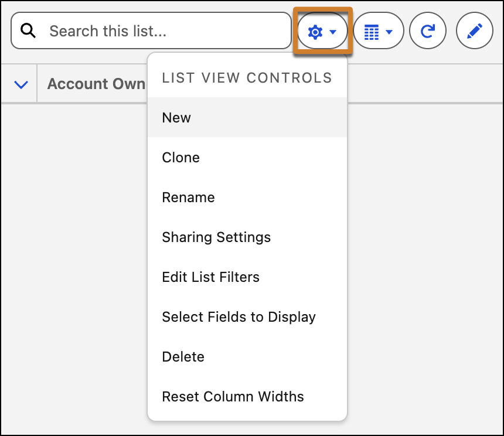The height and width of the screenshot is (436, 504).
Task: Click the empty list area beside the menu
Action: (422, 264)
